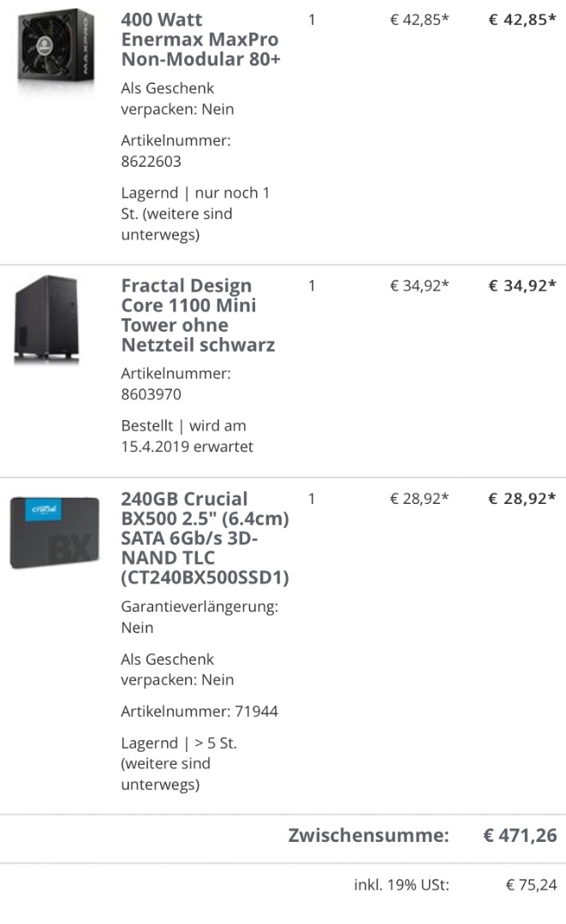
Task: Click the quantity value for Crucial BX500
Action: pos(312,498)
